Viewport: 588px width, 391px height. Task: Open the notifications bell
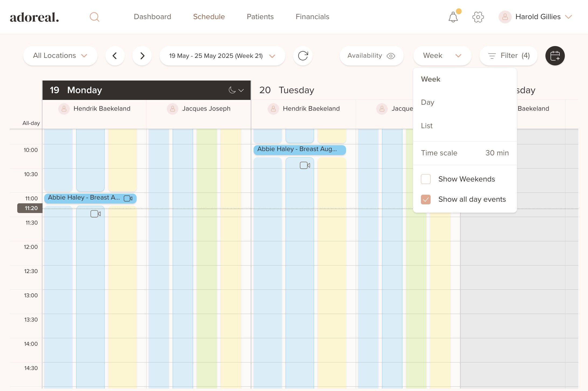click(x=453, y=17)
